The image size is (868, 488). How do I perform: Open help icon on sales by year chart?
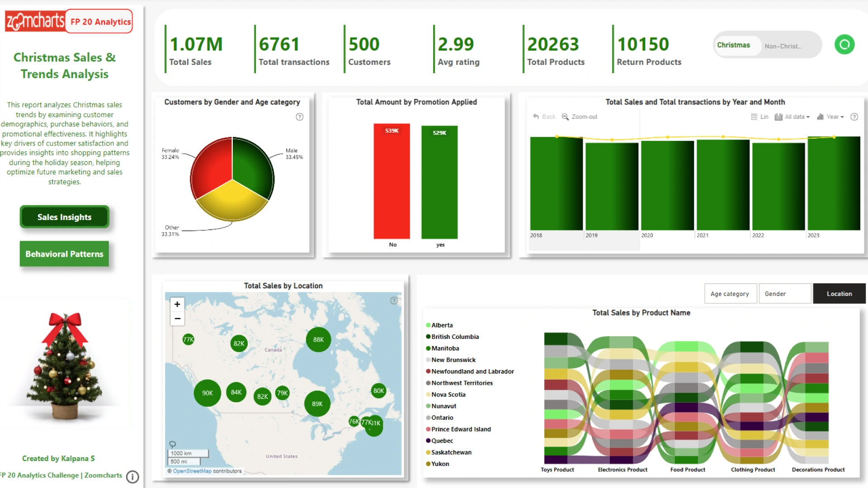(854, 117)
